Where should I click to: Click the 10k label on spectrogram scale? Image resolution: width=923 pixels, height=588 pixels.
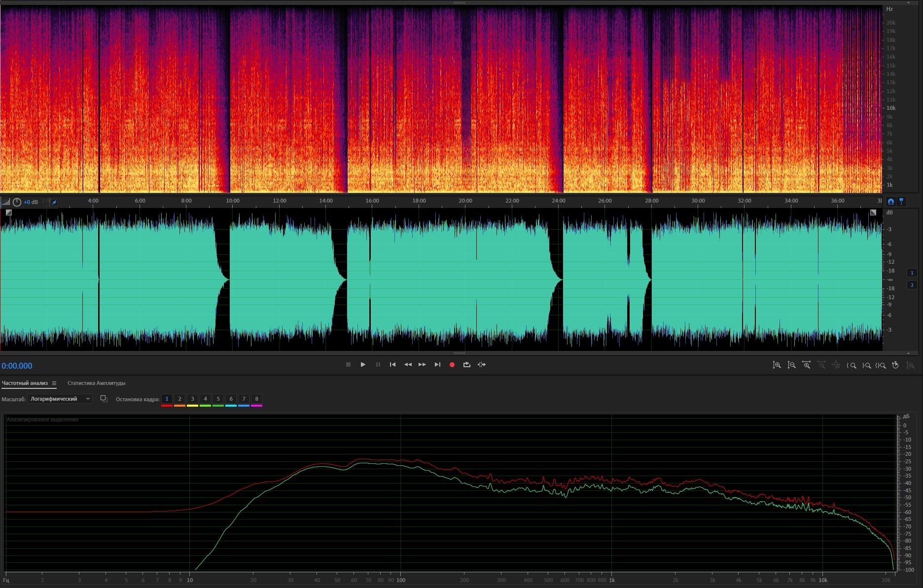pos(891,108)
